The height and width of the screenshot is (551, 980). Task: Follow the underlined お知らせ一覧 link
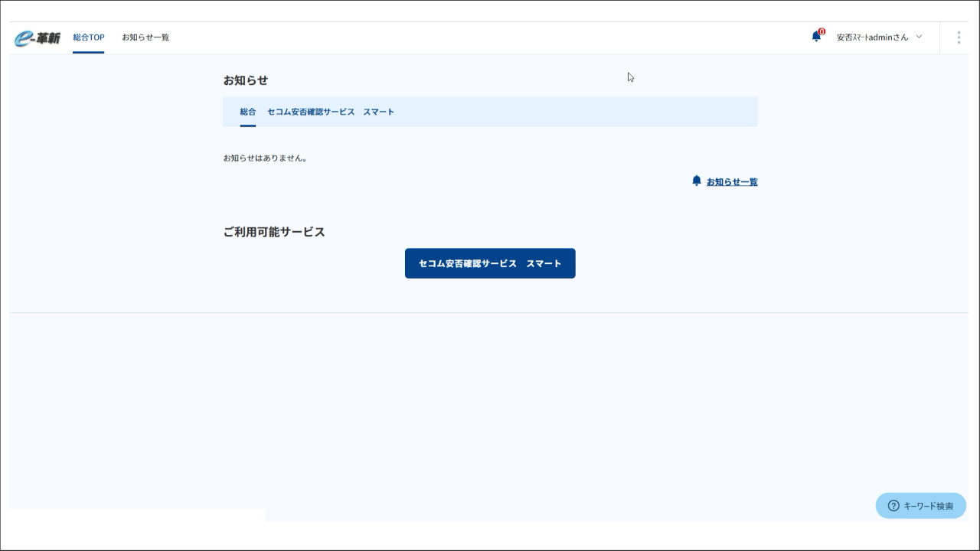732,182
